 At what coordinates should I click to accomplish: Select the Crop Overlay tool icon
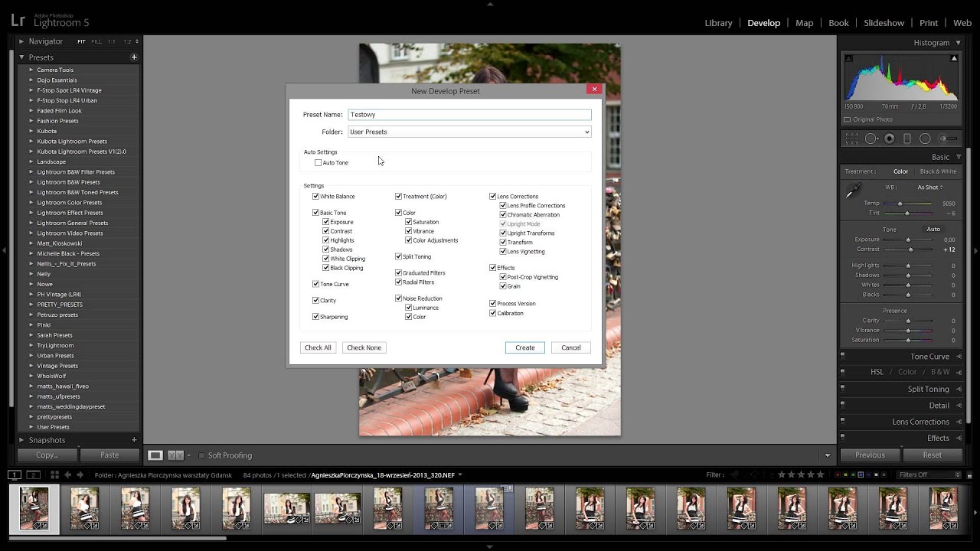pyautogui.click(x=852, y=139)
